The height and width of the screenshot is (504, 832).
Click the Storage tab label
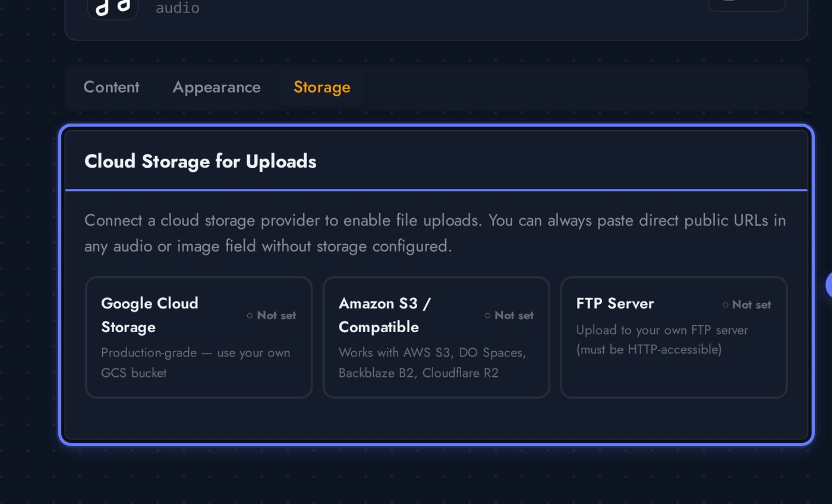coord(322,87)
